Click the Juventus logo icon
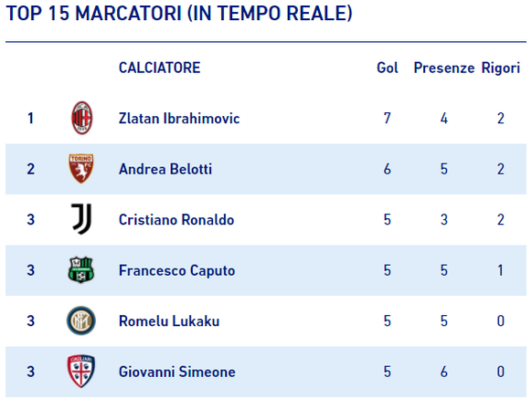 [81, 219]
